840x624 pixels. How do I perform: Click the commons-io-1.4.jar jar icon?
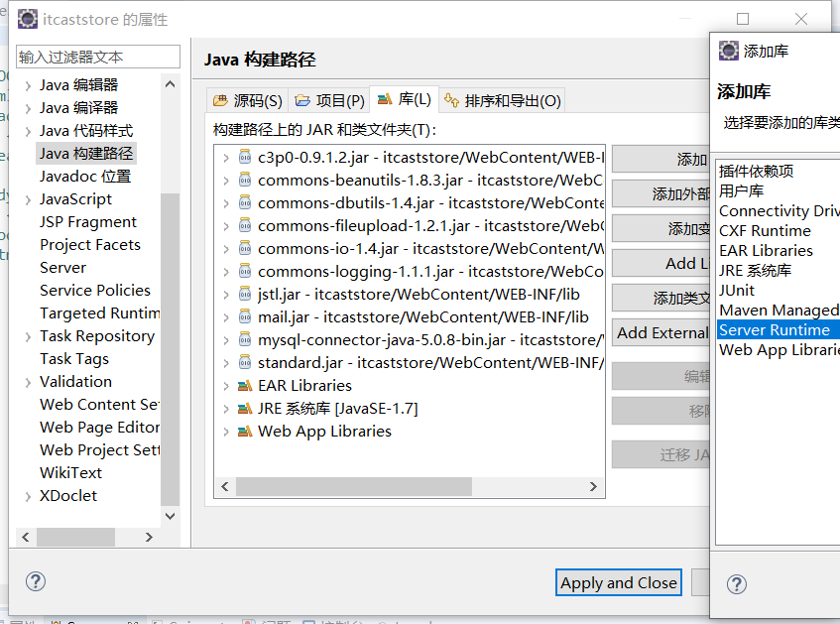(x=245, y=249)
